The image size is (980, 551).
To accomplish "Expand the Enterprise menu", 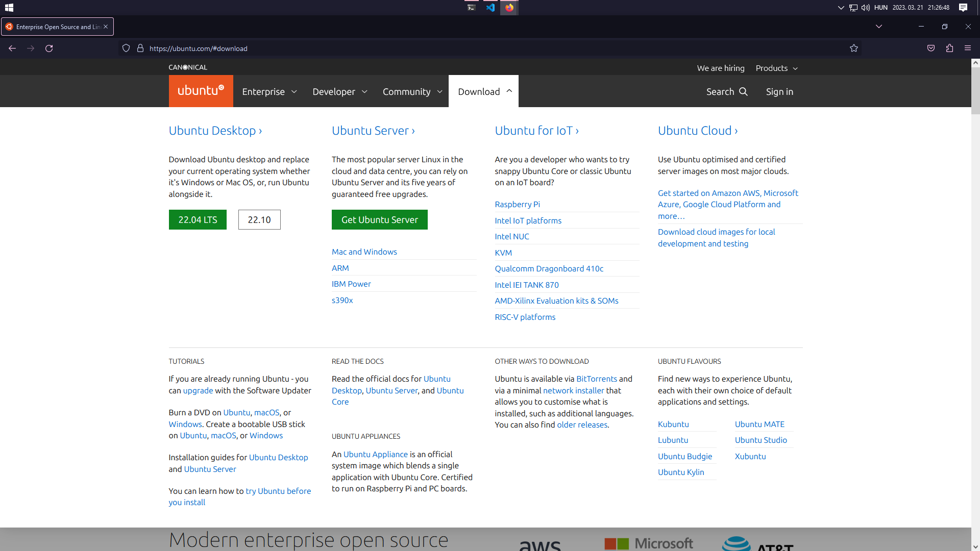I will click(x=269, y=92).
